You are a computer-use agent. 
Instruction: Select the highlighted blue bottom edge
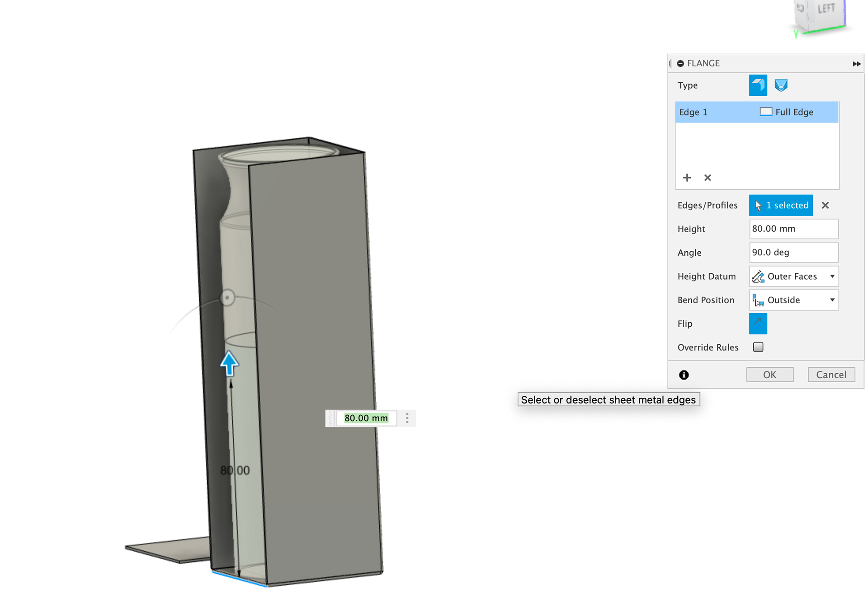[239, 579]
